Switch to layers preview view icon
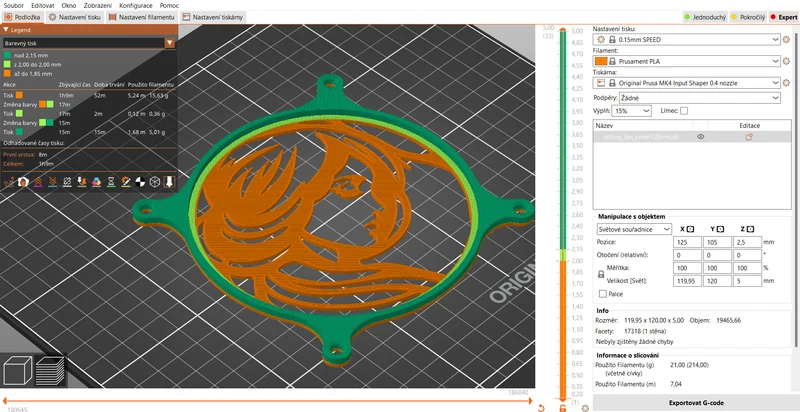Image resolution: width=800 pixels, height=412 pixels. coord(50,370)
